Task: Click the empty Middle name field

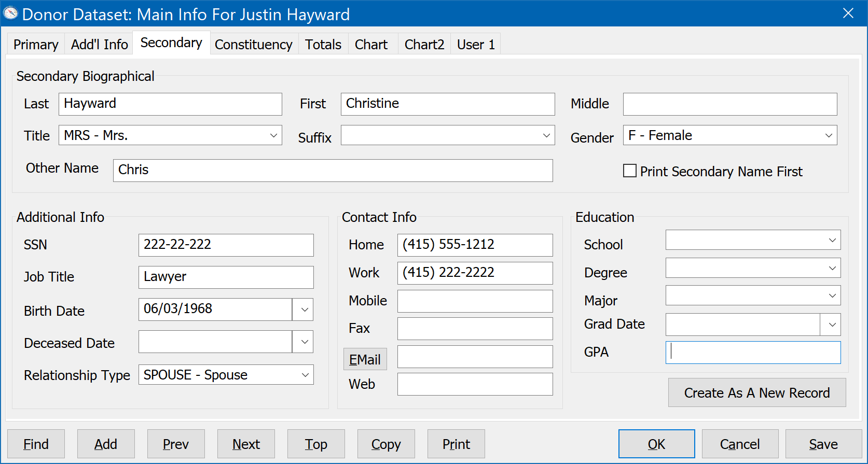Action: point(730,104)
